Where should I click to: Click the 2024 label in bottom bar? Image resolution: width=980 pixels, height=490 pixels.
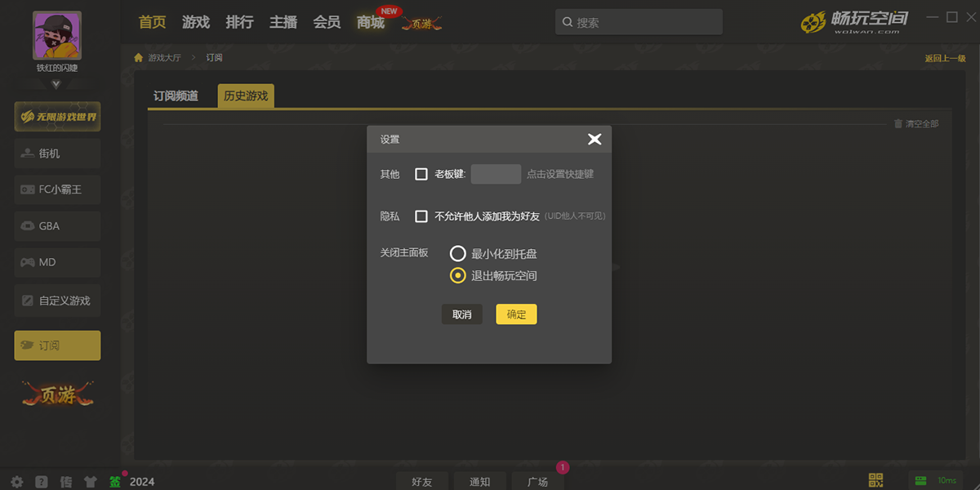coord(142,482)
